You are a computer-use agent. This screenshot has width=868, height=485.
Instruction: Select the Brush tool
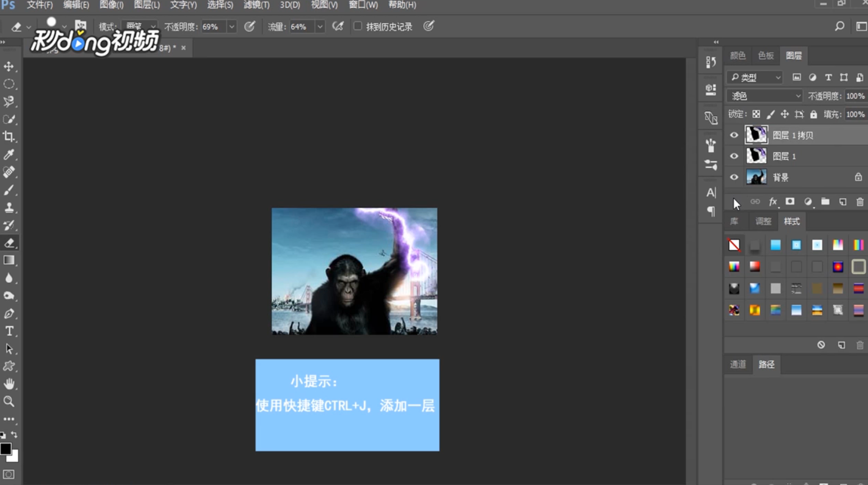pyautogui.click(x=9, y=190)
